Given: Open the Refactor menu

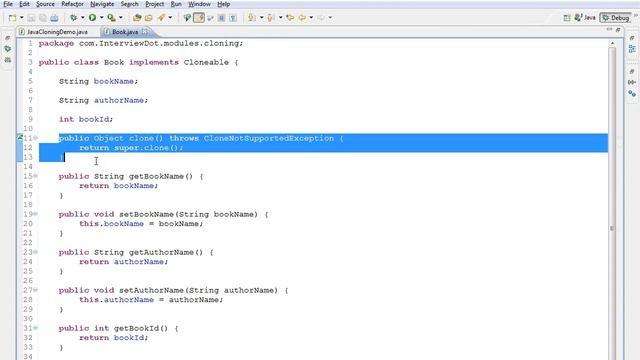Looking at the screenshot, I should click(x=72, y=4).
